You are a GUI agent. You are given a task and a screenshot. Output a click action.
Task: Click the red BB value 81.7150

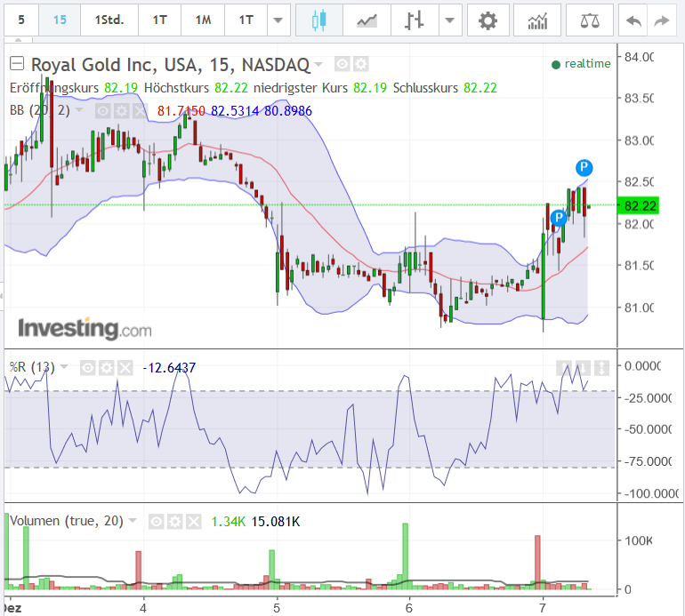point(181,111)
